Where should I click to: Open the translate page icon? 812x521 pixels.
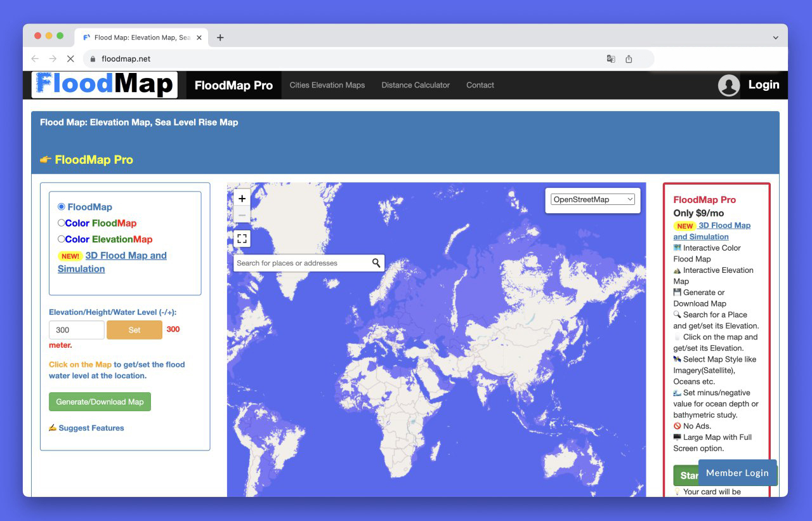click(x=611, y=59)
